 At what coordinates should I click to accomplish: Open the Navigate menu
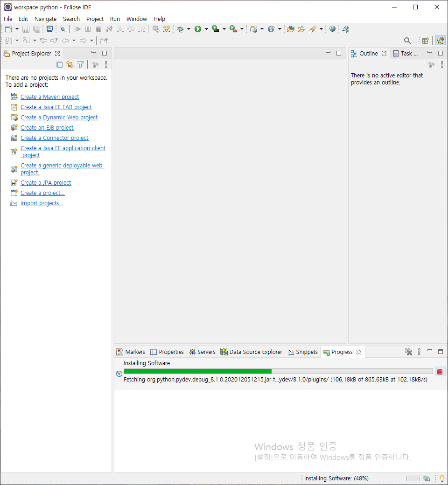click(x=46, y=19)
